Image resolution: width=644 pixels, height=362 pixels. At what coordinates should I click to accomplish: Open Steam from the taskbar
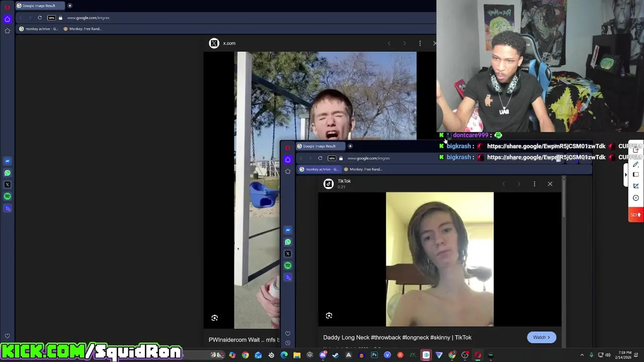pos(336,355)
